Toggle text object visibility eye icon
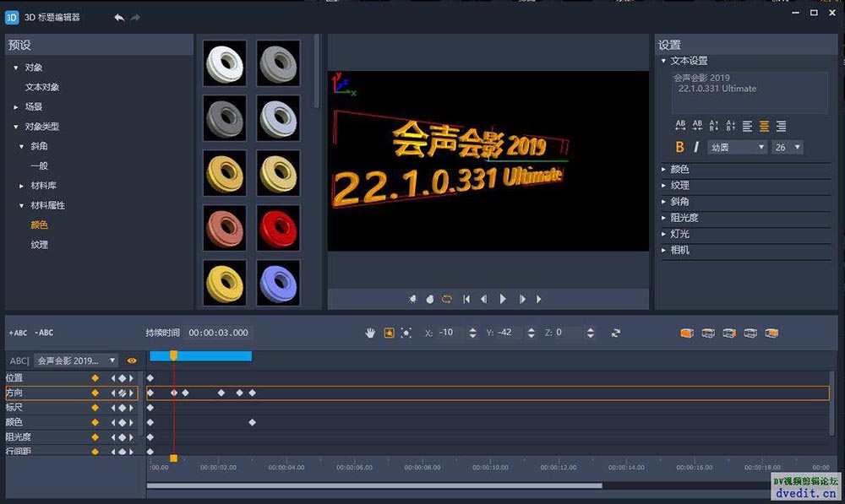This screenshot has height=504, width=845. [x=132, y=360]
